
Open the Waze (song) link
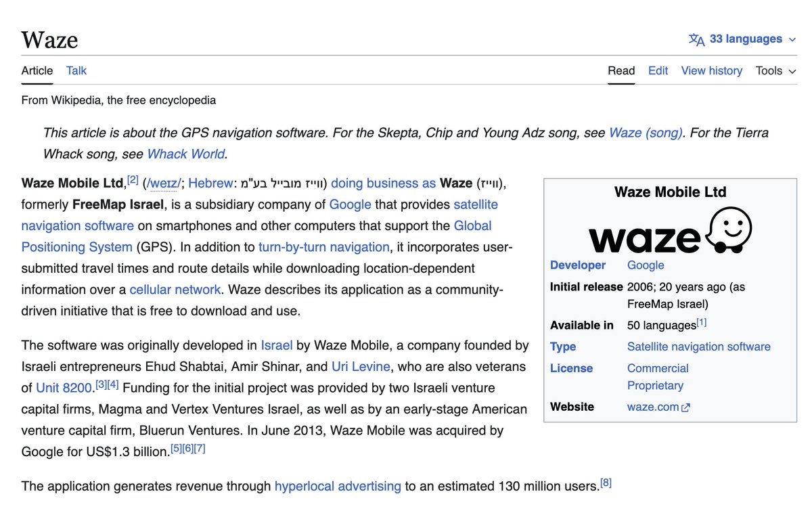click(646, 133)
